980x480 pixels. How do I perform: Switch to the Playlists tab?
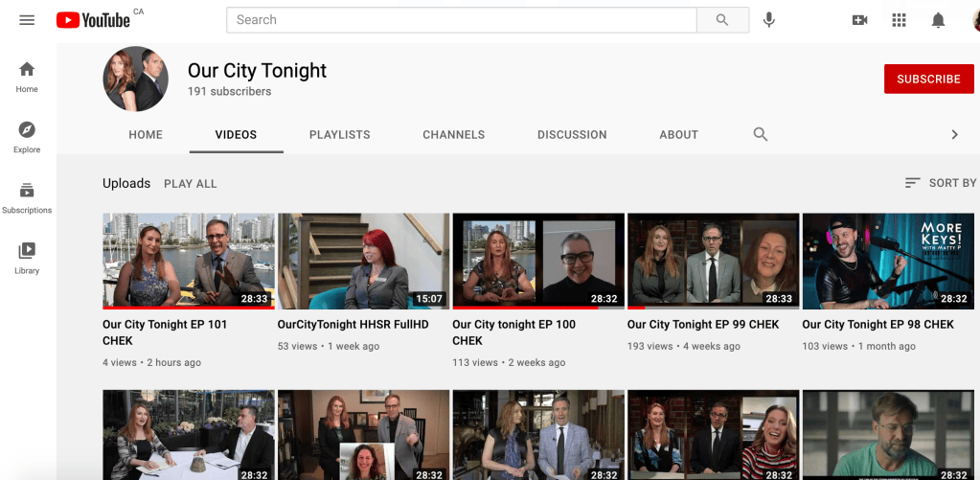pyautogui.click(x=340, y=134)
